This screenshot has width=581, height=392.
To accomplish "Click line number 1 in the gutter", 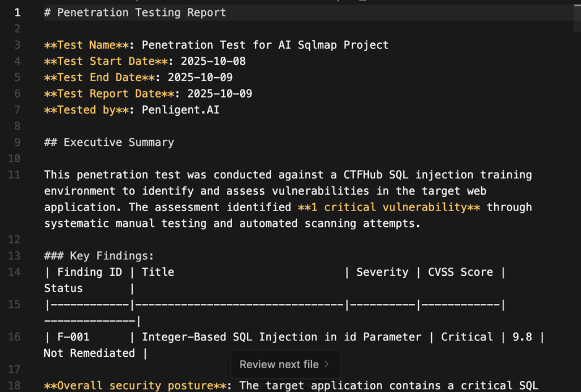I will [17, 12].
